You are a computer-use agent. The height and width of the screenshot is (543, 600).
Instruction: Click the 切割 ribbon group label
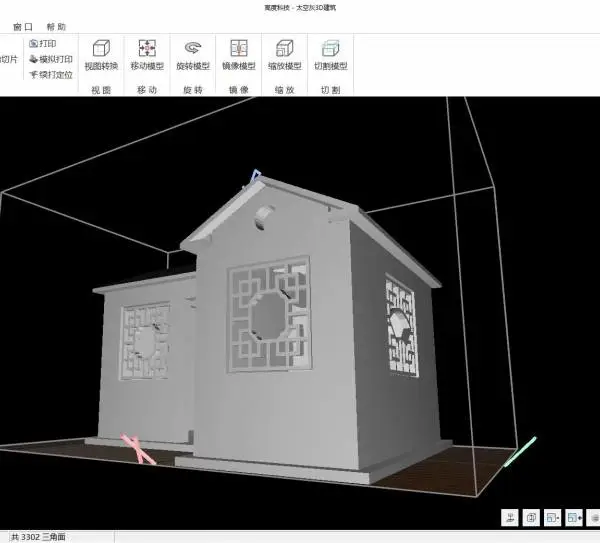[x=331, y=90]
